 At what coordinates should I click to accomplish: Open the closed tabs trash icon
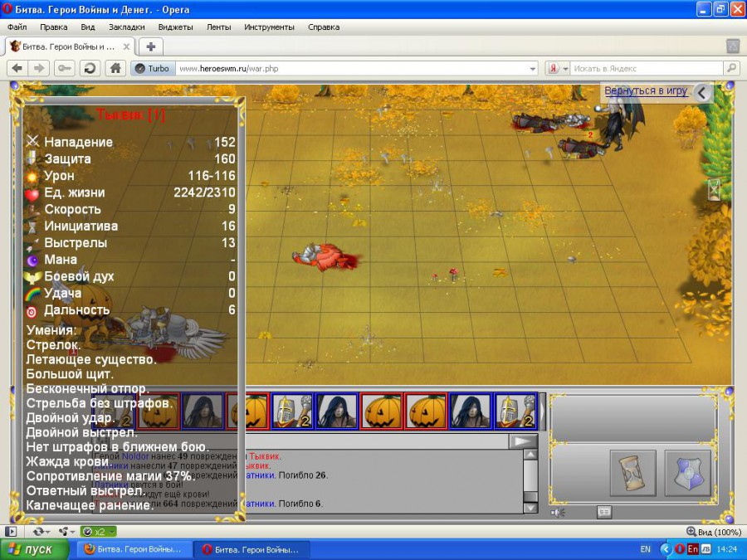click(x=732, y=46)
